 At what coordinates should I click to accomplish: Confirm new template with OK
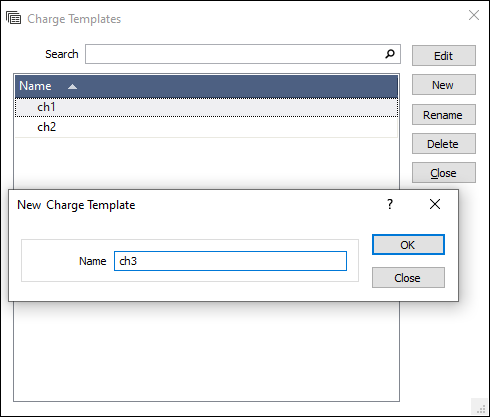408,245
